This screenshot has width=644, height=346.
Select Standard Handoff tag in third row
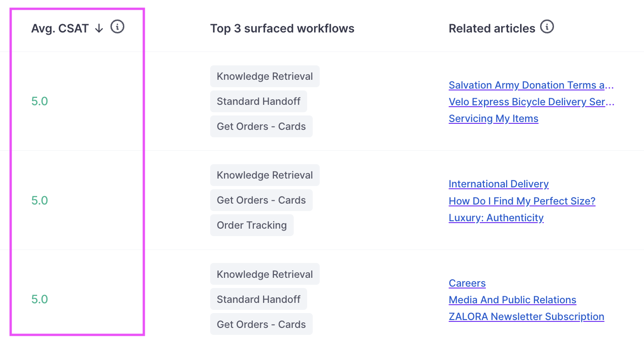point(258,300)
